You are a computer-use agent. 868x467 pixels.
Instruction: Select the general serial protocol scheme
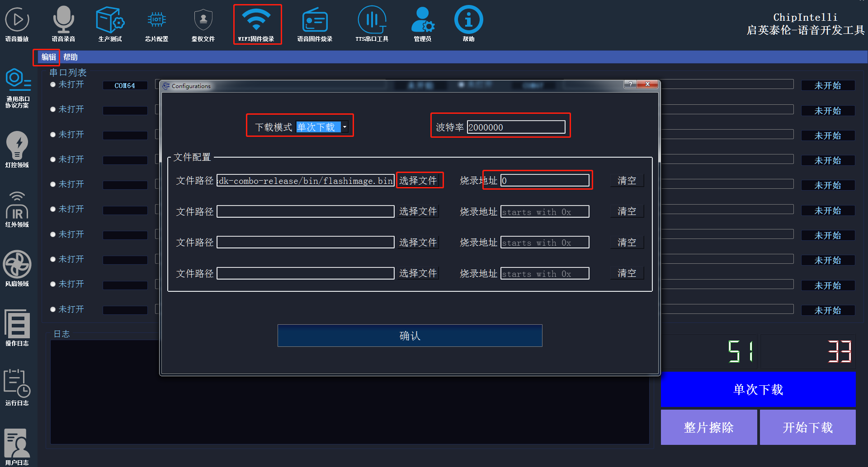[17, 88]
